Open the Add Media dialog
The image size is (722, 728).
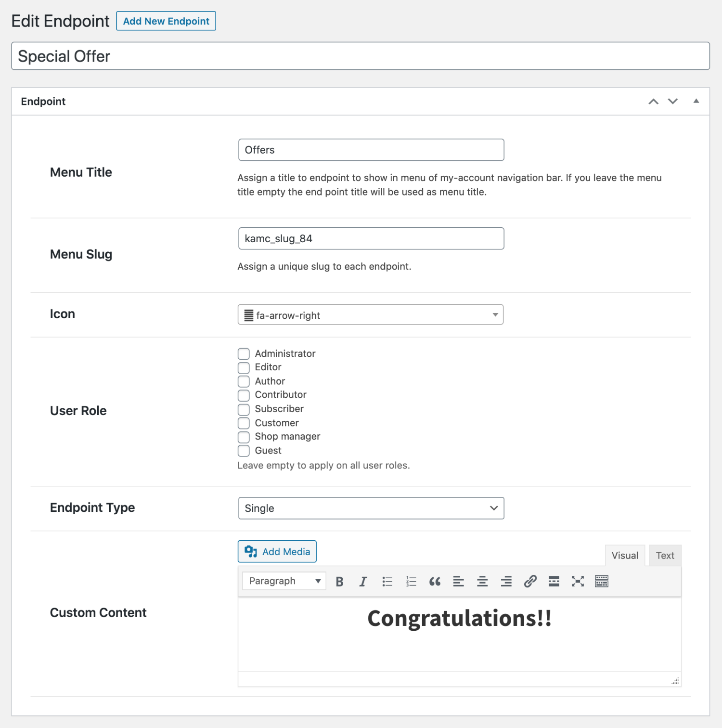click(x=277, y=551)
